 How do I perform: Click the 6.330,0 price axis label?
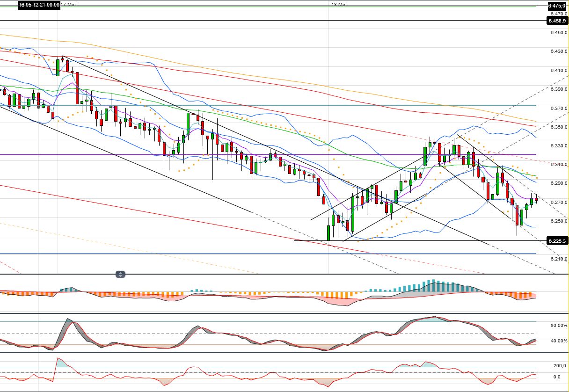coord(559,146)
